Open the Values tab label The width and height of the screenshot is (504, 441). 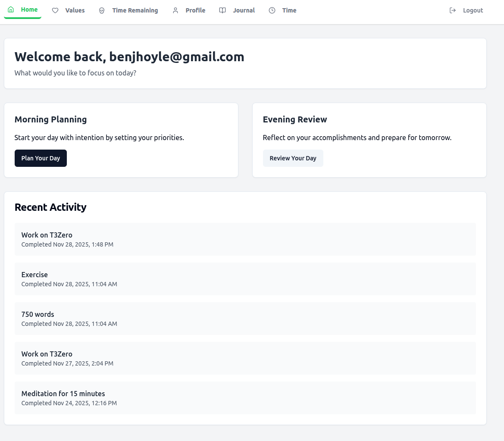point(75,10)
